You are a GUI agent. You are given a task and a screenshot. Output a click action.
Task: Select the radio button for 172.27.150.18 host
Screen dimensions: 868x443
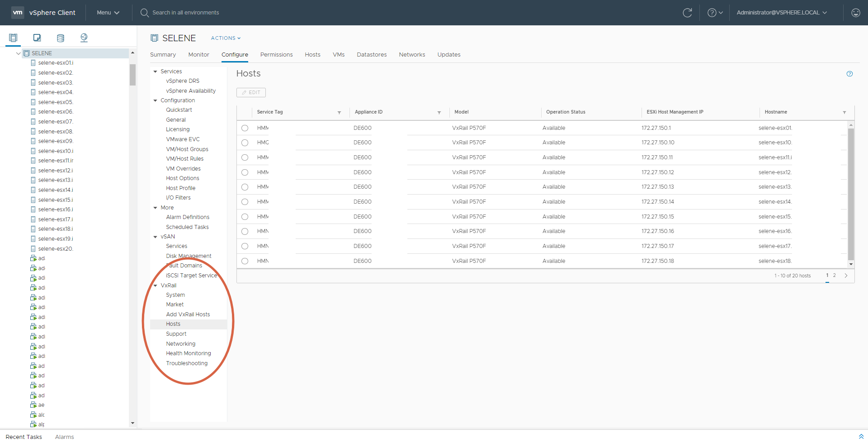pos(245,261)
